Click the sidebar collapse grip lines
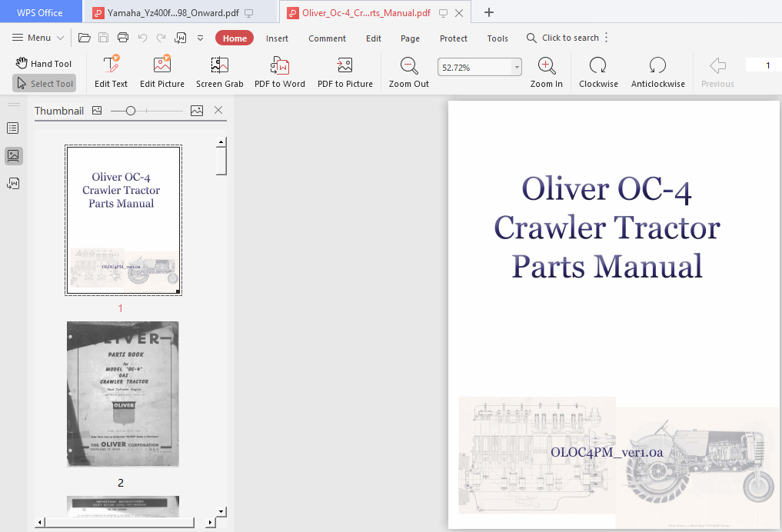 pyautogui.click(x=14, y=105)
